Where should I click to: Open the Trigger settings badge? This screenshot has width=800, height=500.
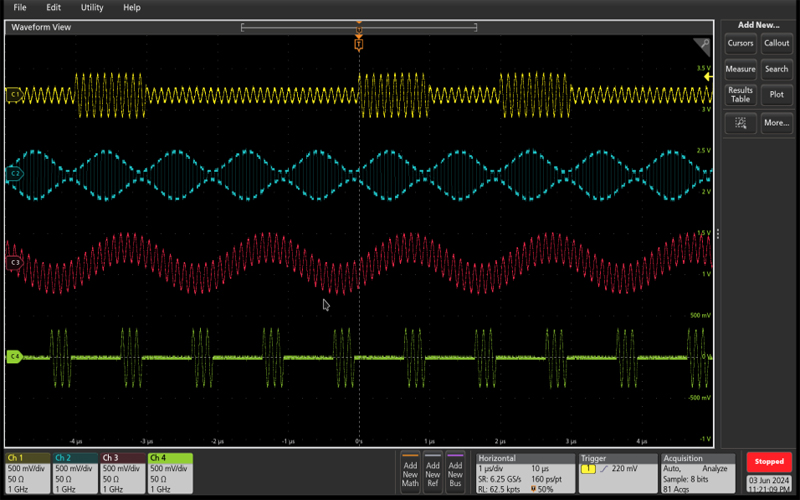tap(617, 471)
